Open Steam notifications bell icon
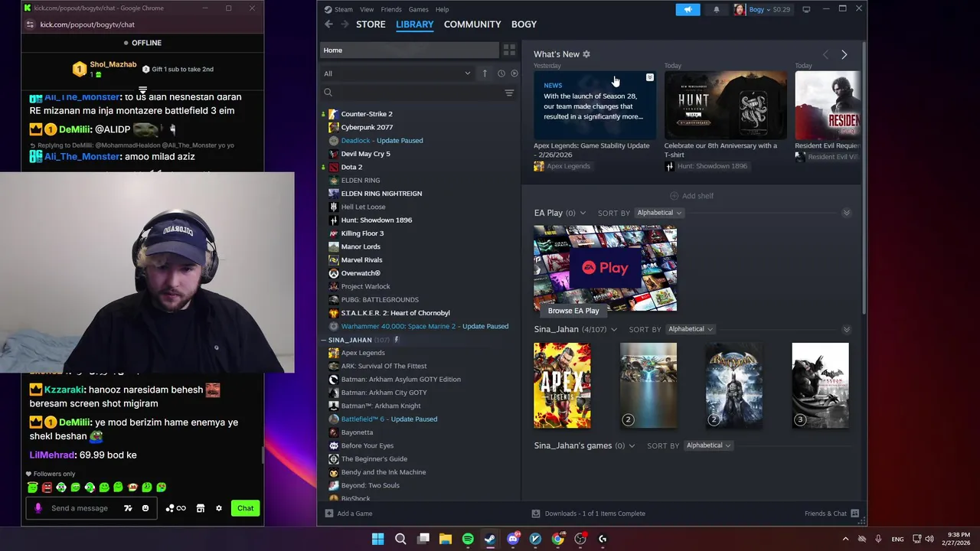Image resolution: width=980 pixels, height=551 pixels. tap(717, 9)
